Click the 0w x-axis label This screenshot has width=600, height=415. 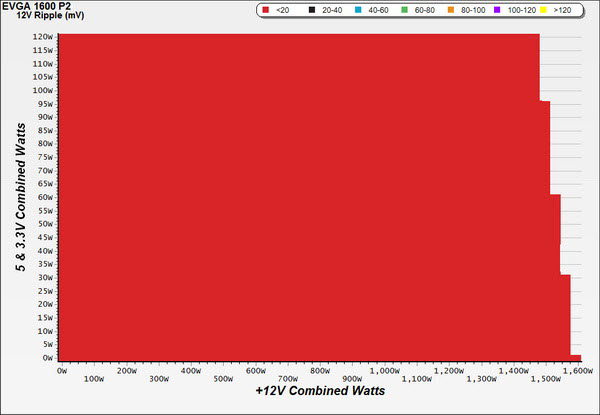click(62, 371)
